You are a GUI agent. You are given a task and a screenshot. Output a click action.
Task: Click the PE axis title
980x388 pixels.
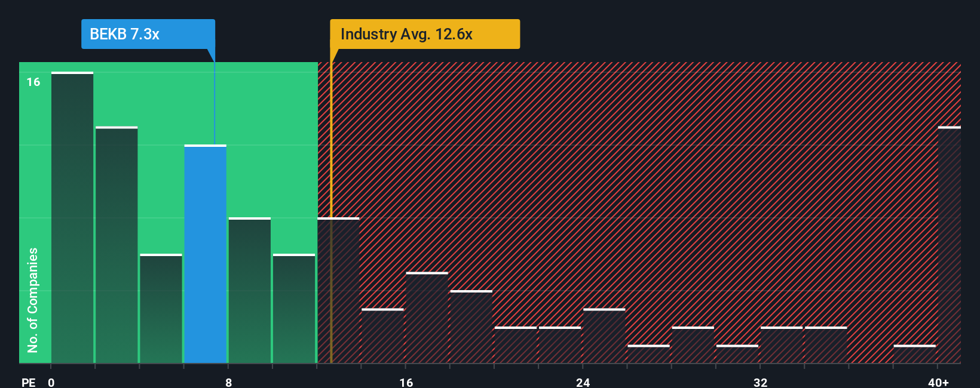click(x=28, y=382)
